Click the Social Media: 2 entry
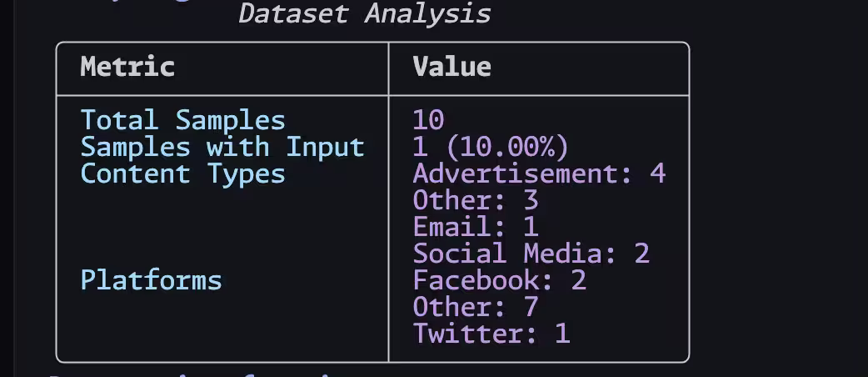Screen dimensions: 868x377 (531, 253)
